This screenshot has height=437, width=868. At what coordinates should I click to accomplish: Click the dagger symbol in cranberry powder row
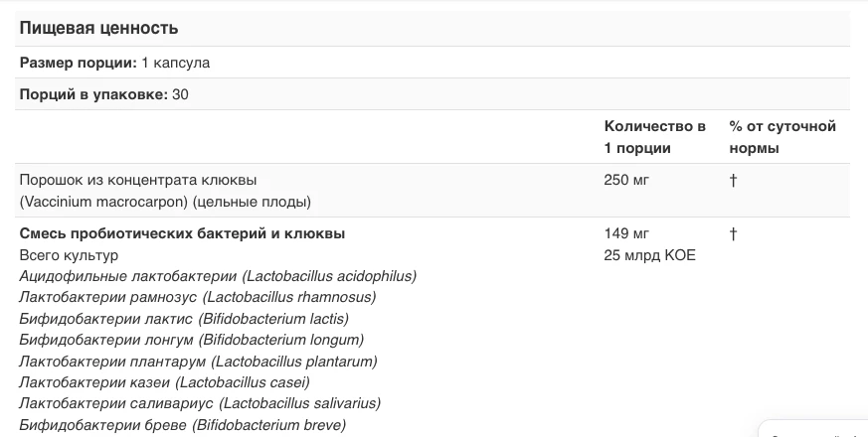[733, 180]
